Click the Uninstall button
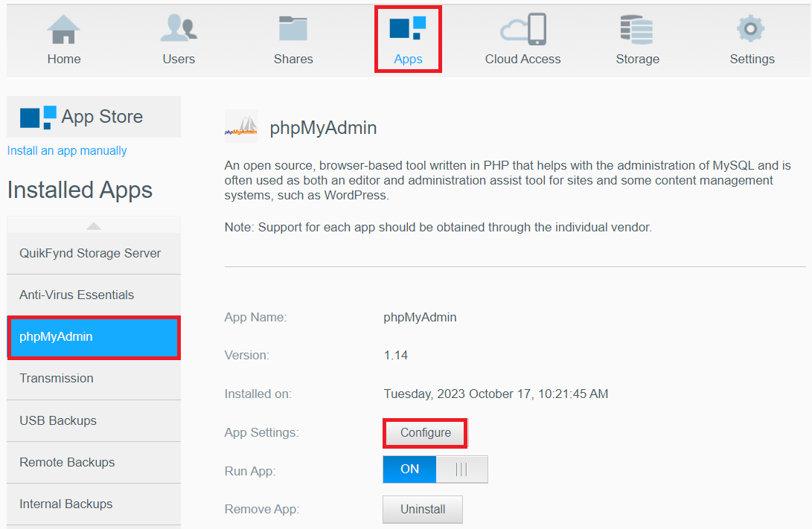Viewport: 812px width, 529px height. click(x=423, y=510)
